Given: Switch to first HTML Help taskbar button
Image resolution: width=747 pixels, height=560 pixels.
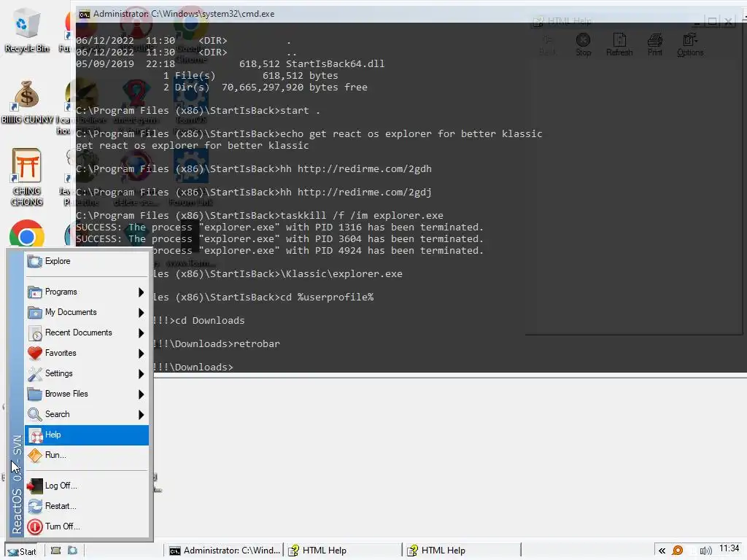Looking at the screenshot, I should click(x=343, y=551).
